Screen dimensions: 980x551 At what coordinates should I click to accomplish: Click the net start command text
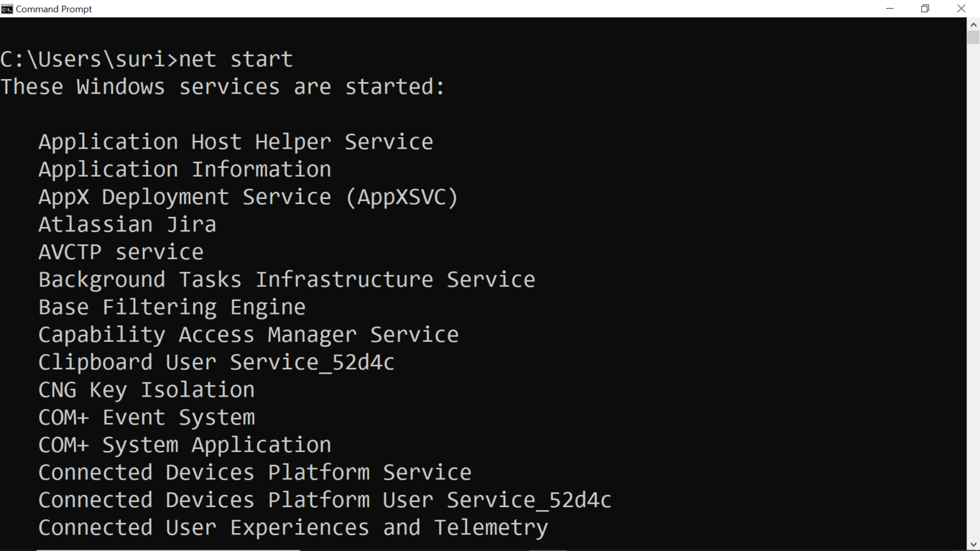[235, 59]
